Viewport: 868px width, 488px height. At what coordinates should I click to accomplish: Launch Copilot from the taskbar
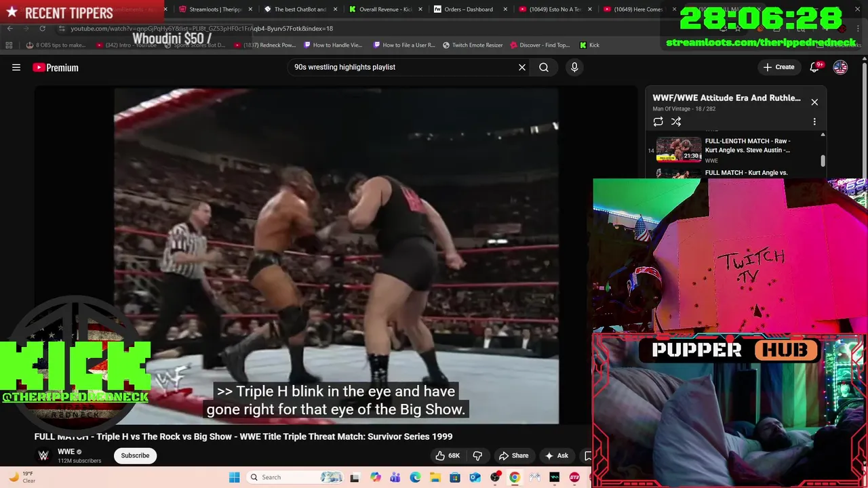(x=376, y=477)
